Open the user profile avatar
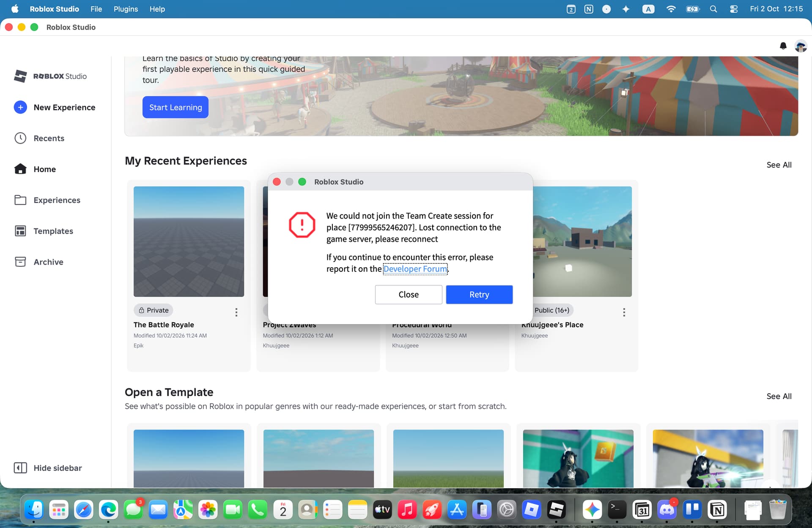Image resolution: width=812 pixels, height=528 pixels. point(801,46)
